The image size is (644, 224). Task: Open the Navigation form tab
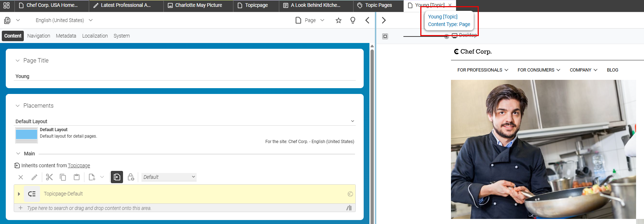[x=39, y=36]
